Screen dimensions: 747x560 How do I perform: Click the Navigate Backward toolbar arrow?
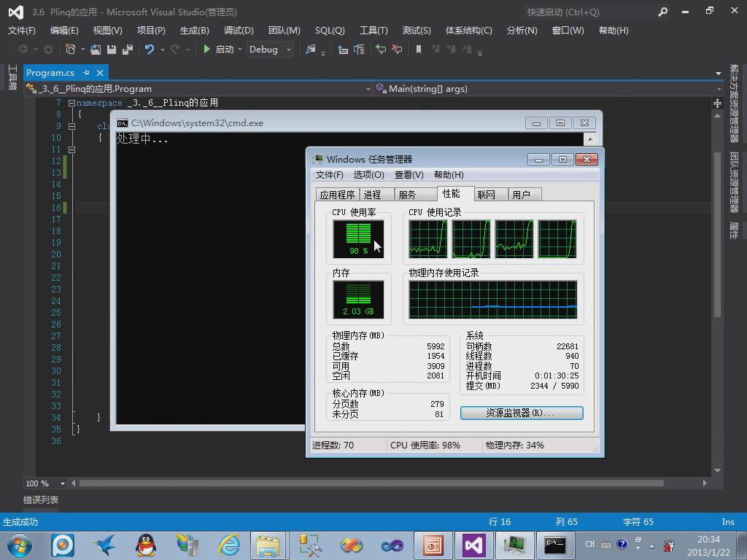coord(23,49)
